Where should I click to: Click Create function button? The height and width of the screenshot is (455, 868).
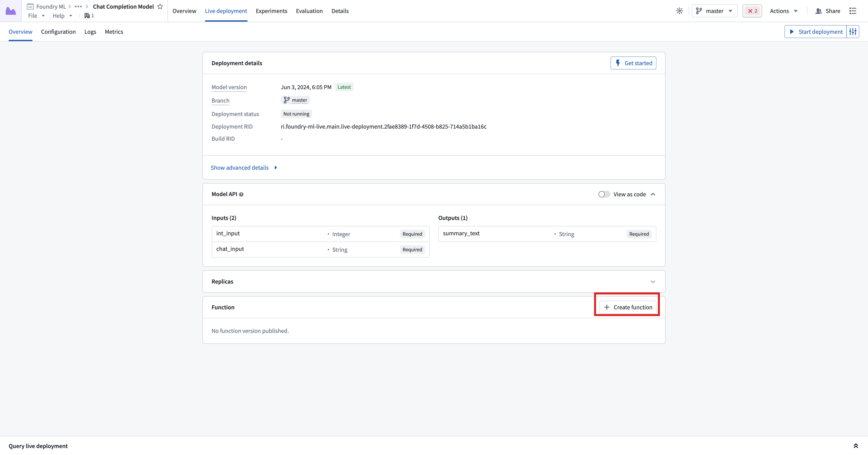coord(628,307)
